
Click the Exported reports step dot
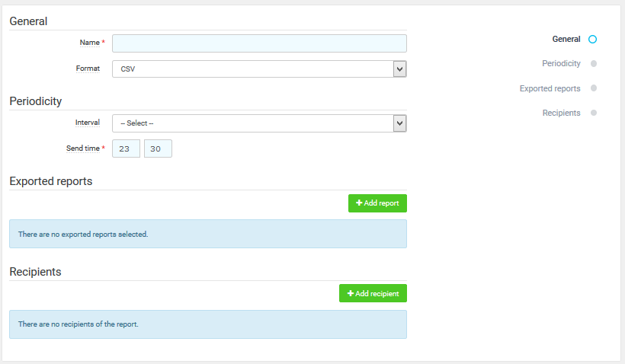click(x=593, y=88)
